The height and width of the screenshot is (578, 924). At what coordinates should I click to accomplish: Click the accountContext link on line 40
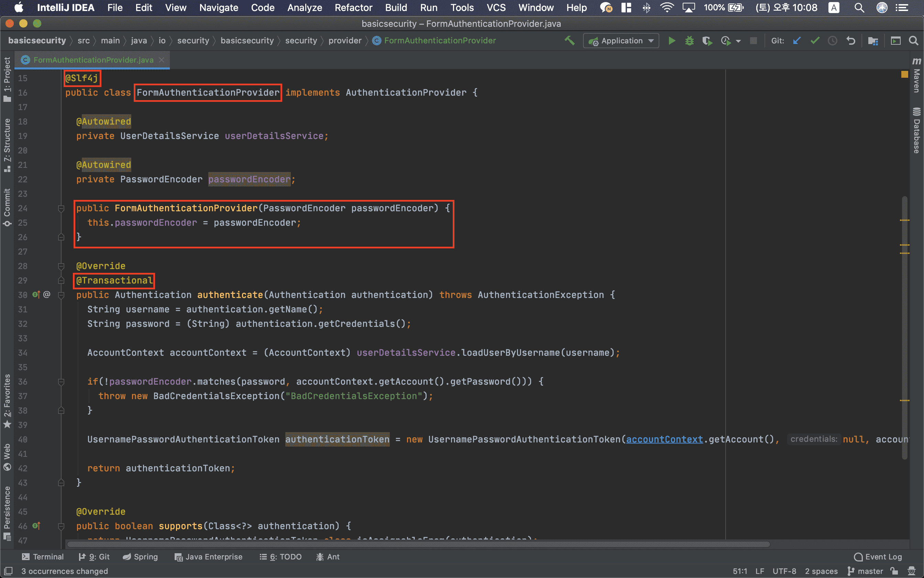pyautogui.click(x=664, y=439)
